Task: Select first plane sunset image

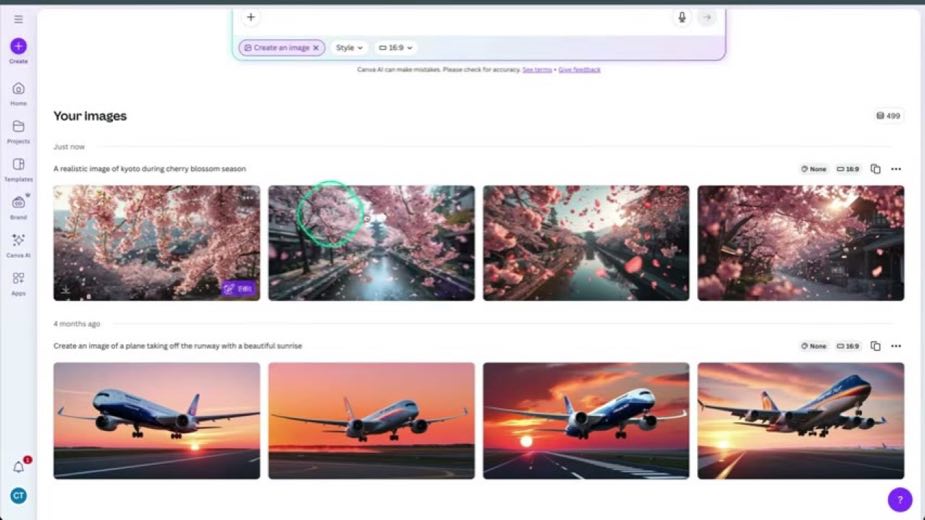Action: click(156, 421)
